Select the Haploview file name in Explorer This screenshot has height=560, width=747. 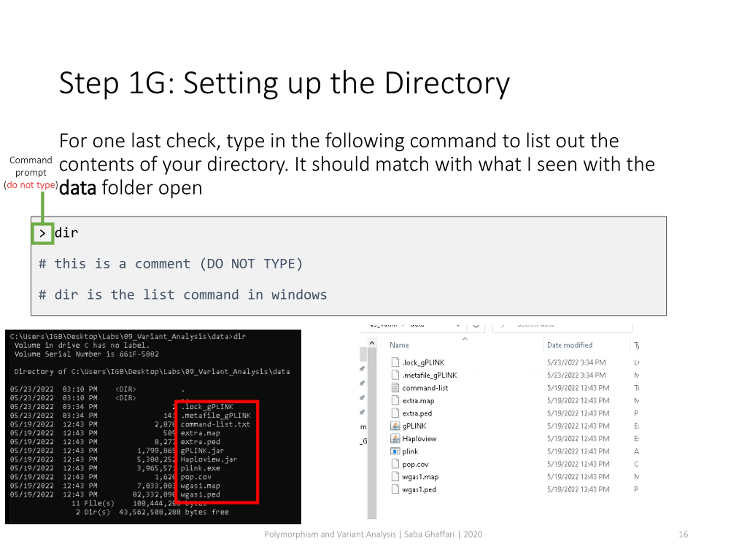tap(419, 438)
